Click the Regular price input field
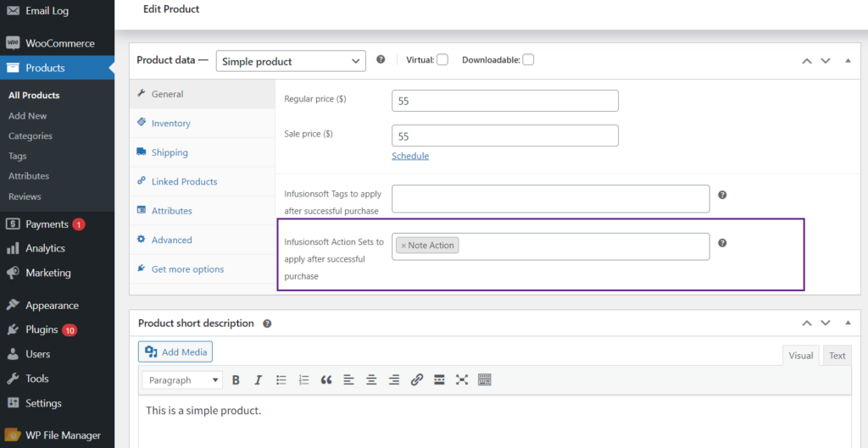 (x=505, y=102)
